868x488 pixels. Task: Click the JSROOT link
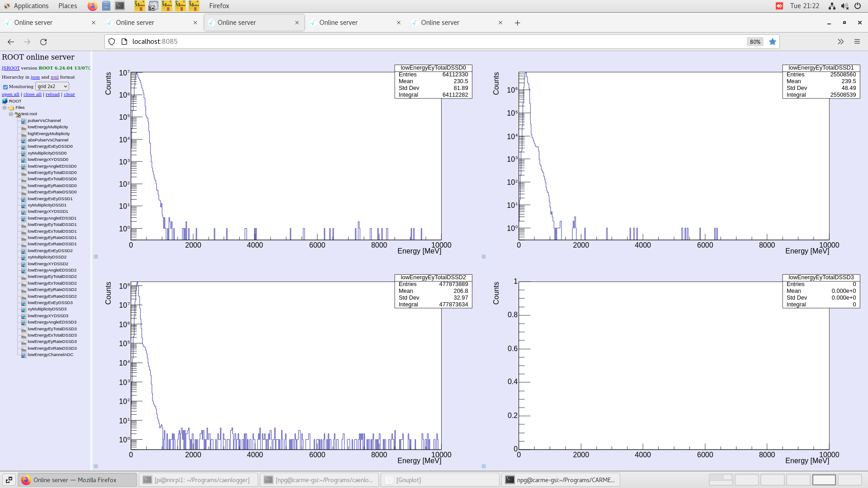tap(10, 68)
